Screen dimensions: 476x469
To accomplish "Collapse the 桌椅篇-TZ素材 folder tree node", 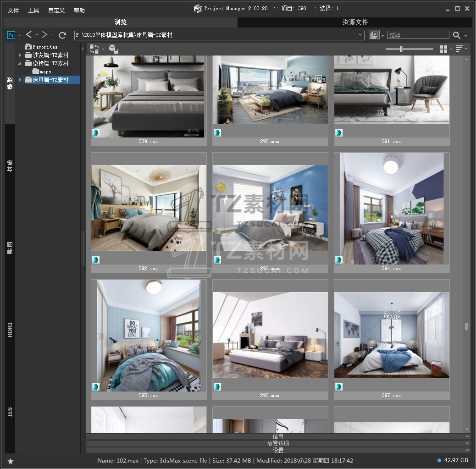I will pyautogui.click(x=20, y=63).
